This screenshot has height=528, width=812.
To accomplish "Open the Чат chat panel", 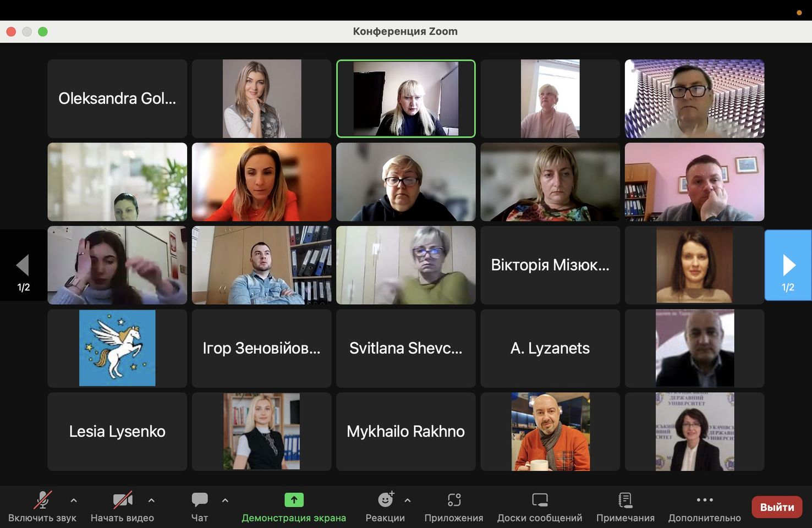I will tap(199, 500).
